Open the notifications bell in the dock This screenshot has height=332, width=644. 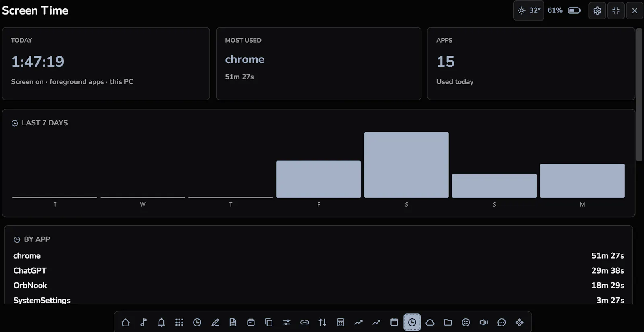pos(161,322)
